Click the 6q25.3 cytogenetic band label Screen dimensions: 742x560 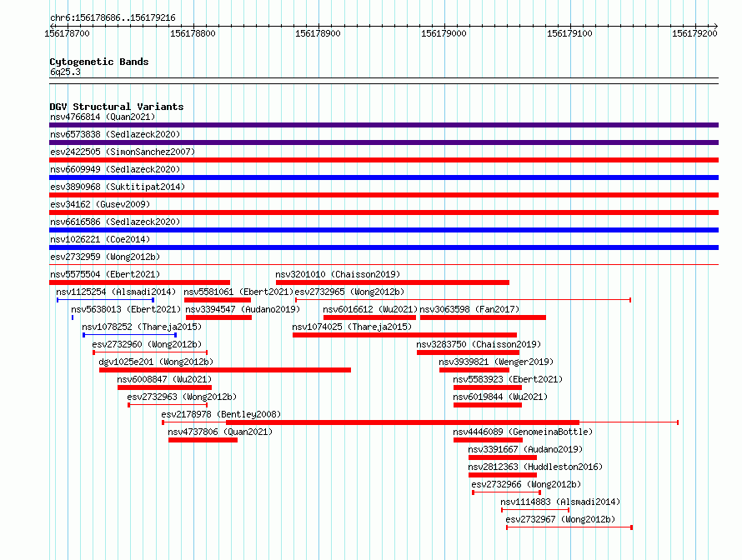[x=65, y=72]
